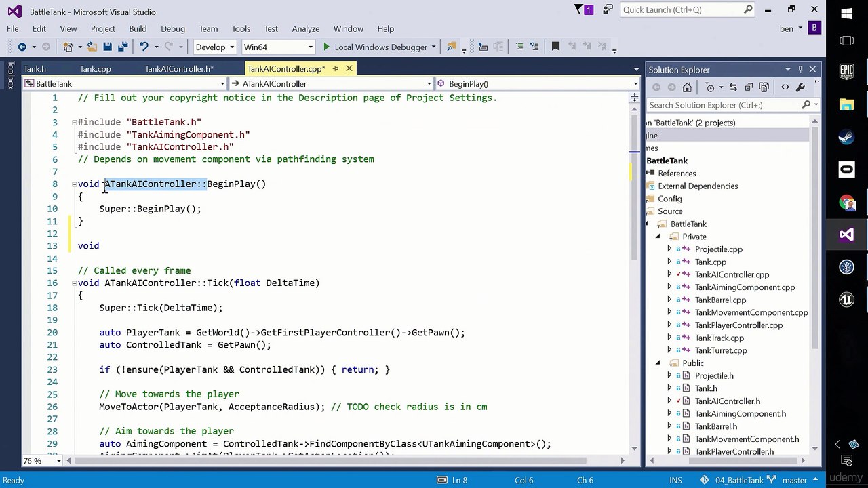
Task: Undo the last edit
Action: [144, 47]
